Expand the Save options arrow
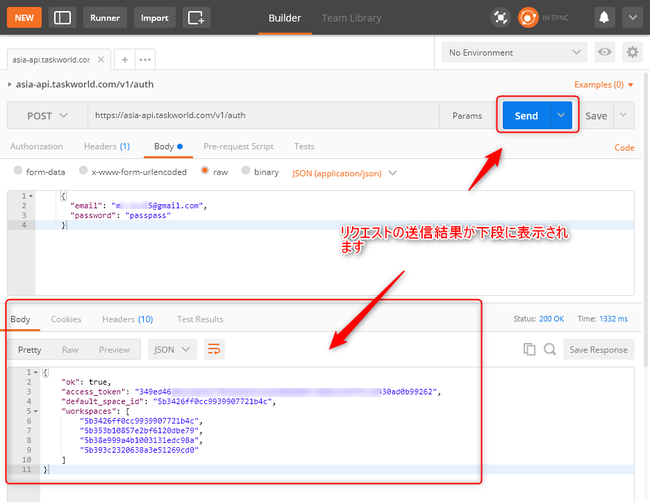 coord(623,115)
